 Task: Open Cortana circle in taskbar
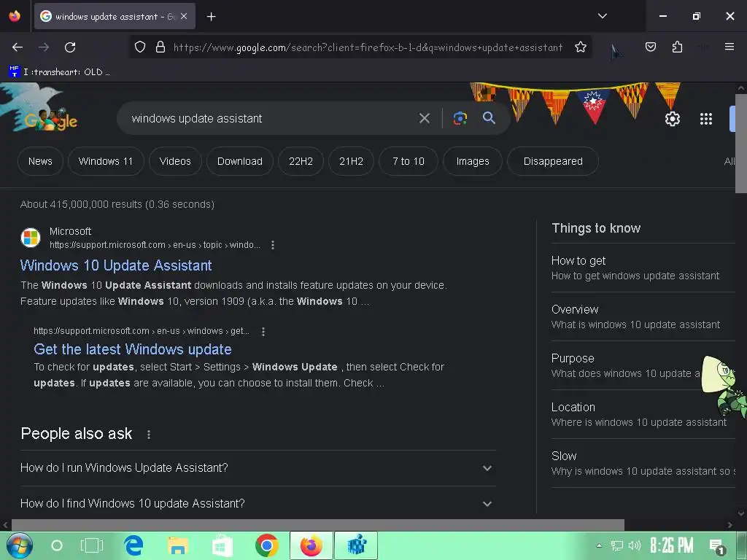tap(57, 545)
